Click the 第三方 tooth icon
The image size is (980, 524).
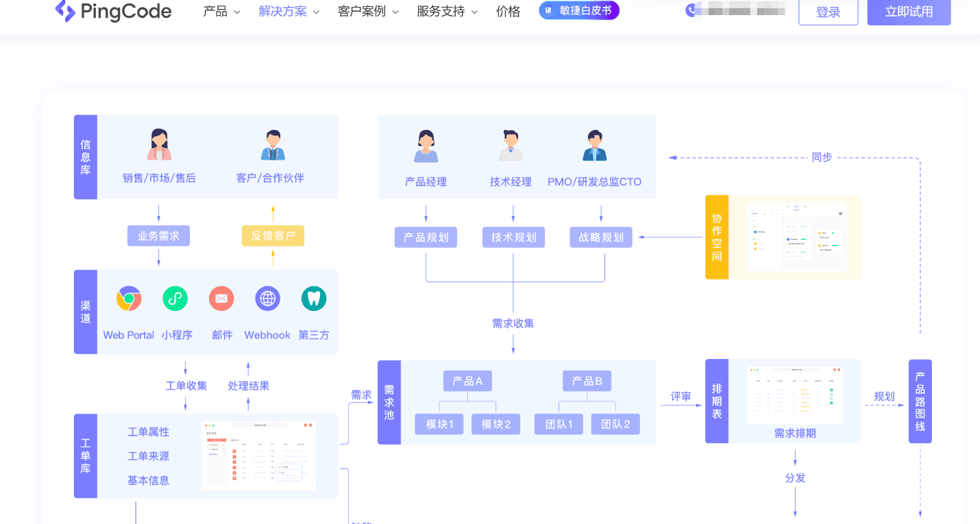(314, 299)
